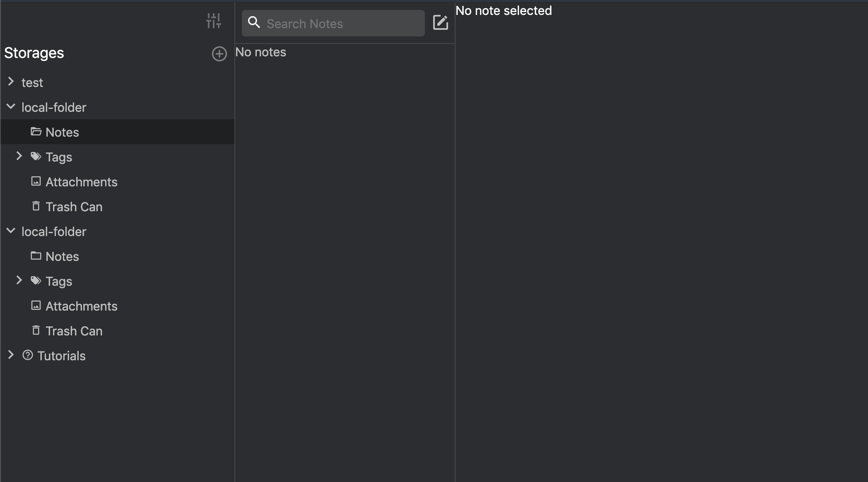
Task: Expand the Tutorials section
Action: click(x=10, y=355)
